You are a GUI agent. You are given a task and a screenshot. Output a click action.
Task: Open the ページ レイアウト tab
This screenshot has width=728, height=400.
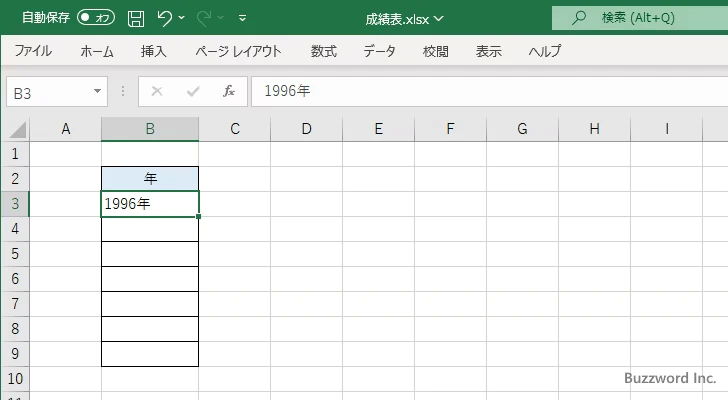coord(238,51)
